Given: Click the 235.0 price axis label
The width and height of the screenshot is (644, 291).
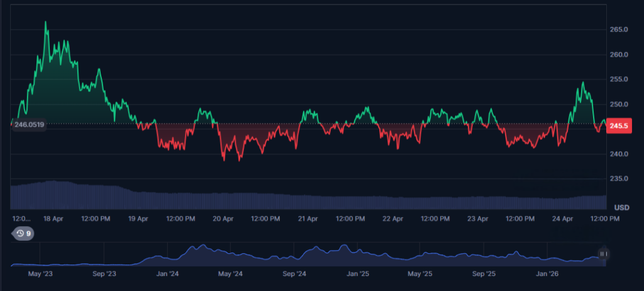Looking at the screenshot, I should [619, 179].
